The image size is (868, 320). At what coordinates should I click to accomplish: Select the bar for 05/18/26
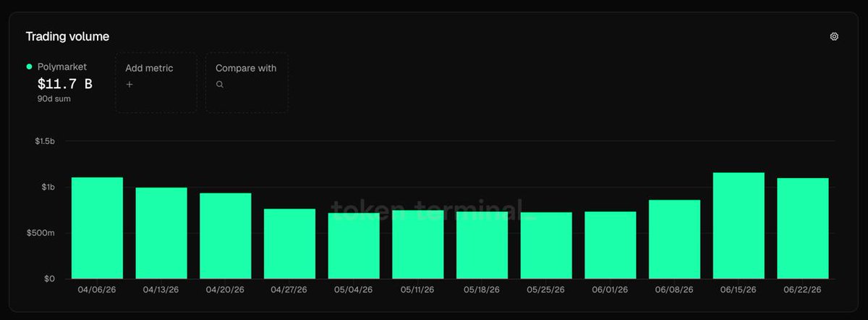(482, 245)
